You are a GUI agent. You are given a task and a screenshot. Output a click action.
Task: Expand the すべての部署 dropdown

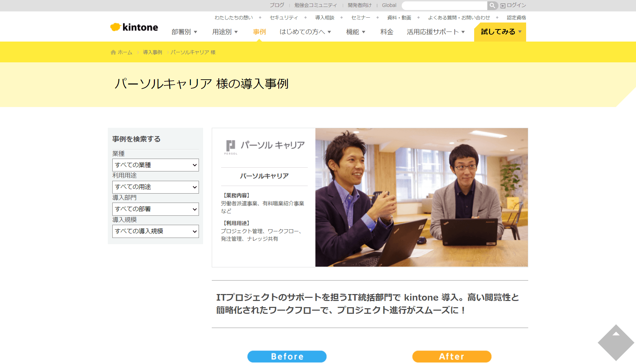[155, 209]
